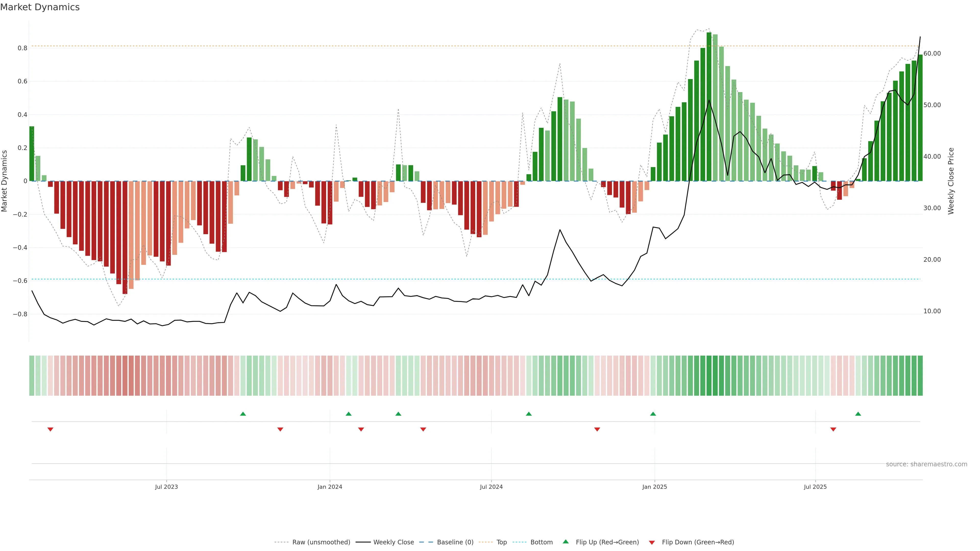Click the leftmost red Flip Down triangle marker
This screenshot has height=551, width=980.
pos(50,429)
